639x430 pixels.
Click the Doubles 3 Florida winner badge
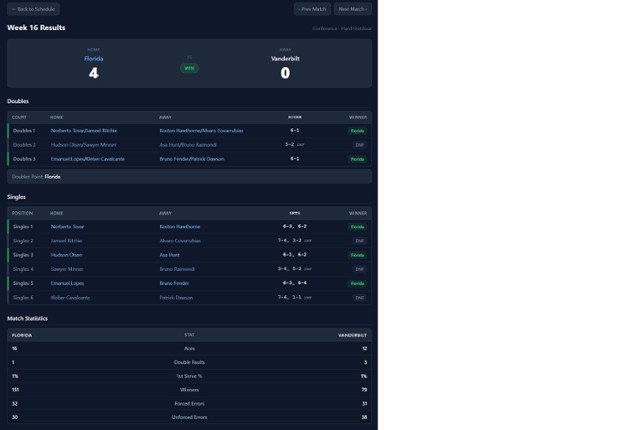click(x=357, y=158)
